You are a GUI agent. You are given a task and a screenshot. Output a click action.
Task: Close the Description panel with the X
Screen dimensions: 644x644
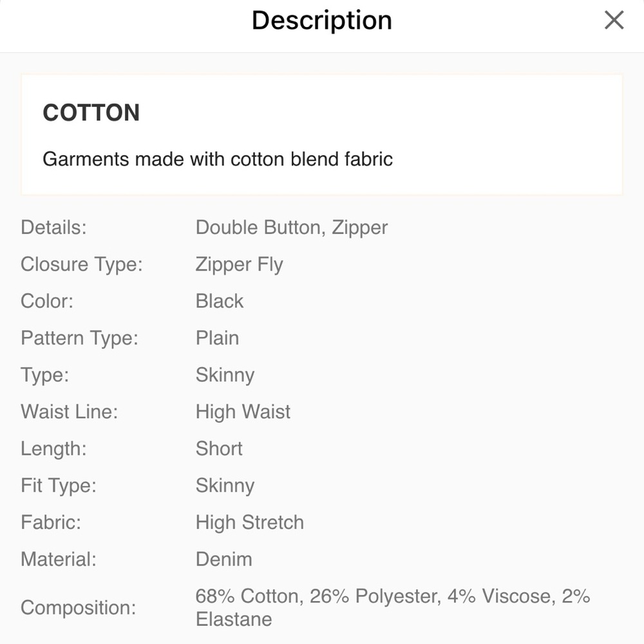pyautogui.click(x=614, y=20)
